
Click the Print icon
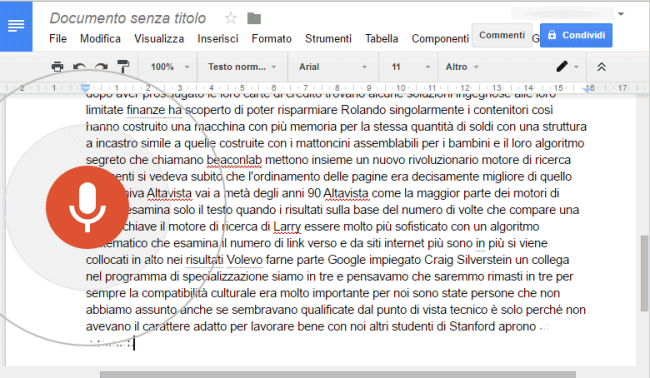[57, 67]
